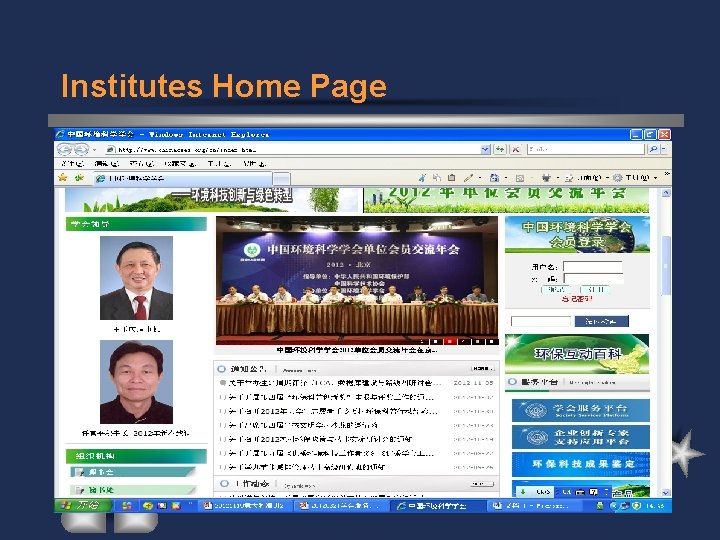Viewport: 720px width, 540px height.
Task: Open the 秘书处 item under 组织机构
Action: [x=135, y=489]
